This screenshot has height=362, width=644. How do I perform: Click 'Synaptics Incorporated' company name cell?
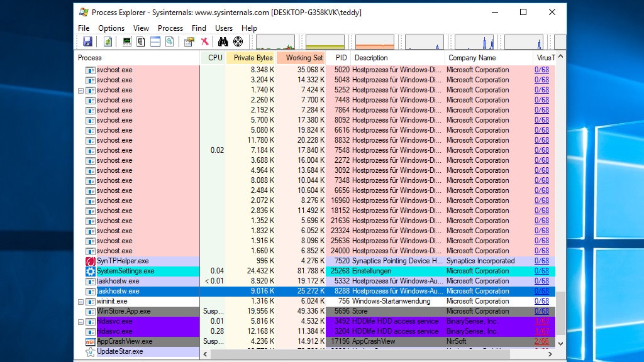pyautogui.click(x=480, y=261)
